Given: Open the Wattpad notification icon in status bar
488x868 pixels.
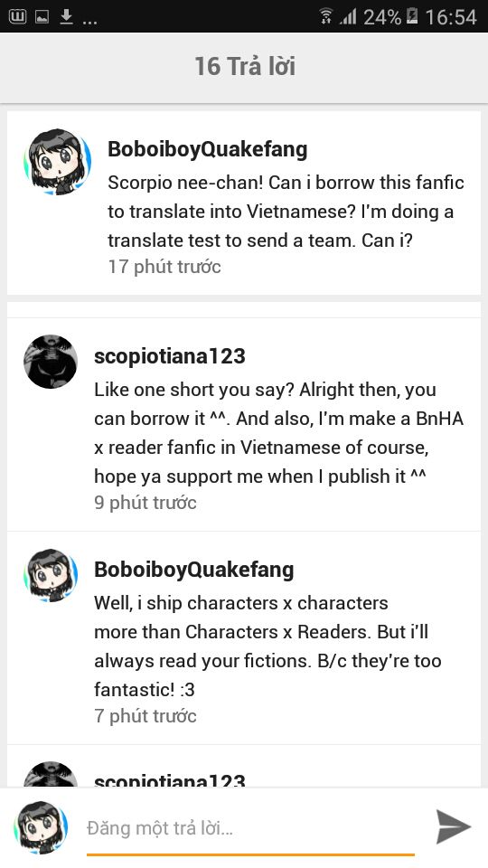Looking at the screenshot, I should click(x=17, y=16).
